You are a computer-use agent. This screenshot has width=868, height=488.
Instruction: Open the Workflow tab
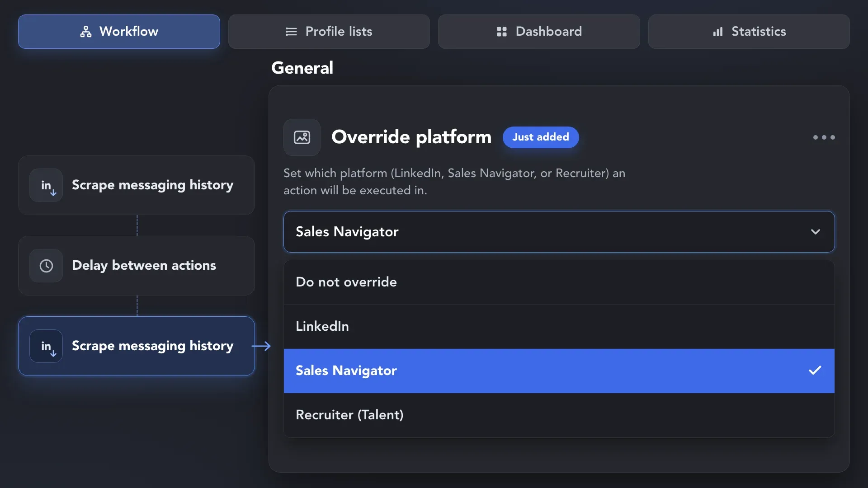119,32
